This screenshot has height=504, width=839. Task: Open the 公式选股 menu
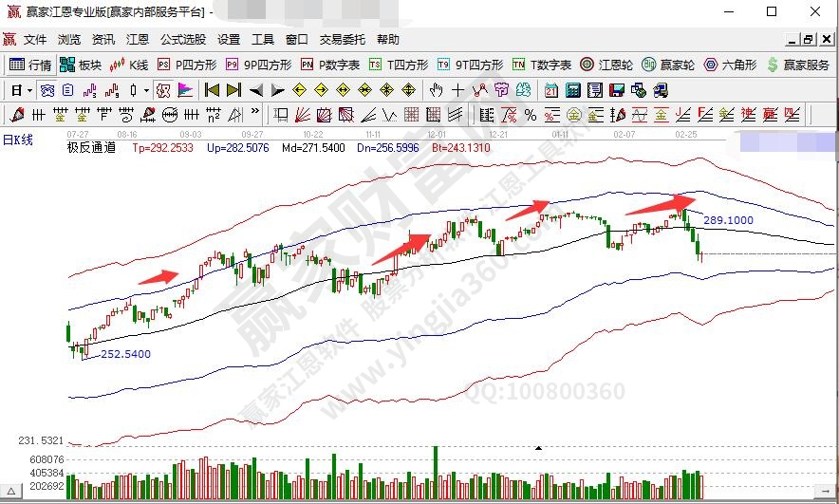183,40
